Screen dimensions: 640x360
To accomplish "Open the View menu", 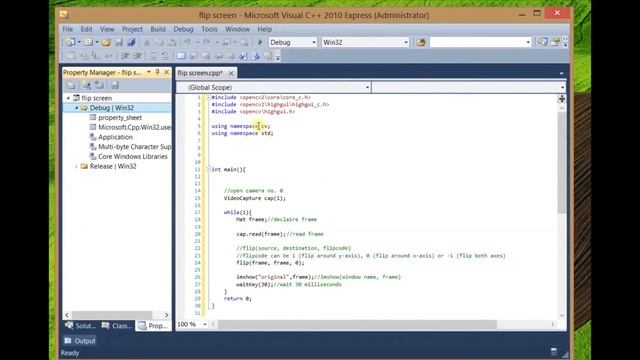I will pyautogui.click(x=107, y=29).
